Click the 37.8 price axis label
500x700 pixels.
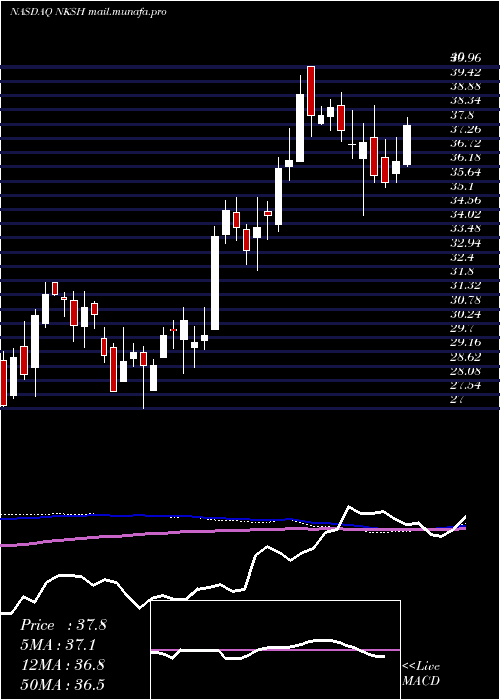462,115
